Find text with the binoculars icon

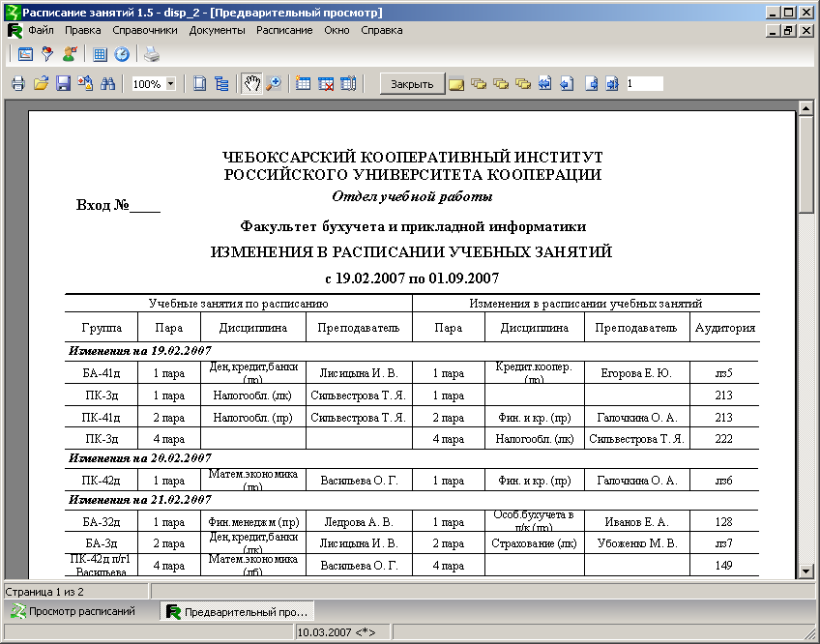pos(107,84)
